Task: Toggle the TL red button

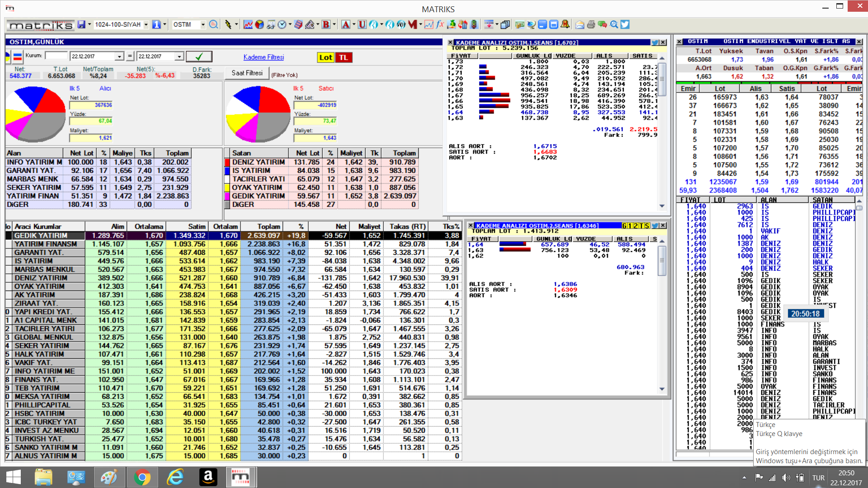Action: [x=344, y=57]
